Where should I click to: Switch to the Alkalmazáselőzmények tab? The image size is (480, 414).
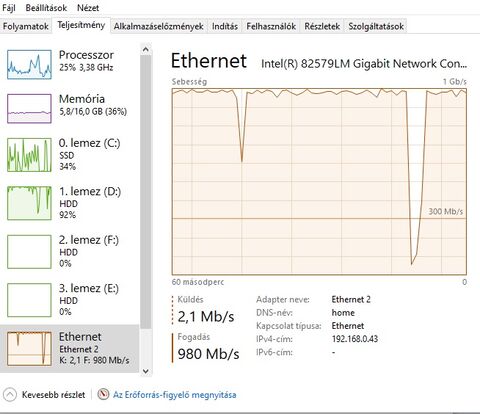(x=158, y=26)
